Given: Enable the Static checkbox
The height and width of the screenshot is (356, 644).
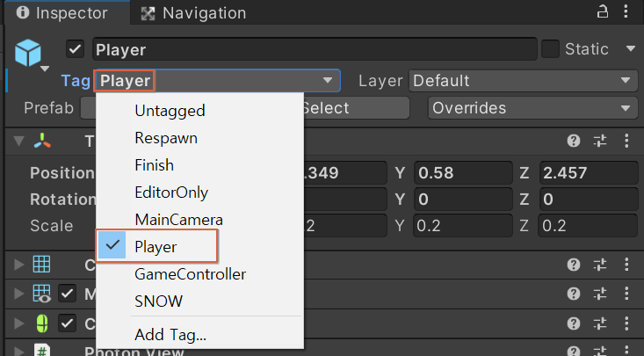Looking at the screenshot, I should 550,49.
